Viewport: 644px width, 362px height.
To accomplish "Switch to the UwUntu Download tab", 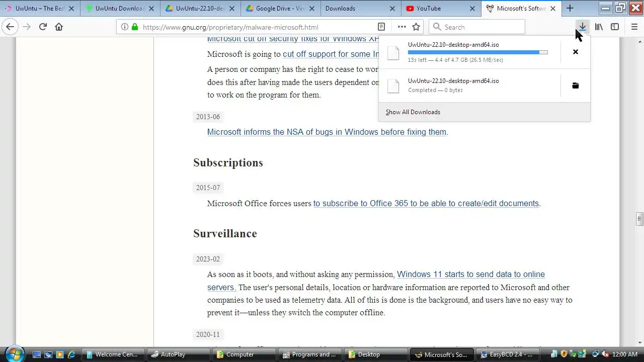I will (x=120, y=9).
